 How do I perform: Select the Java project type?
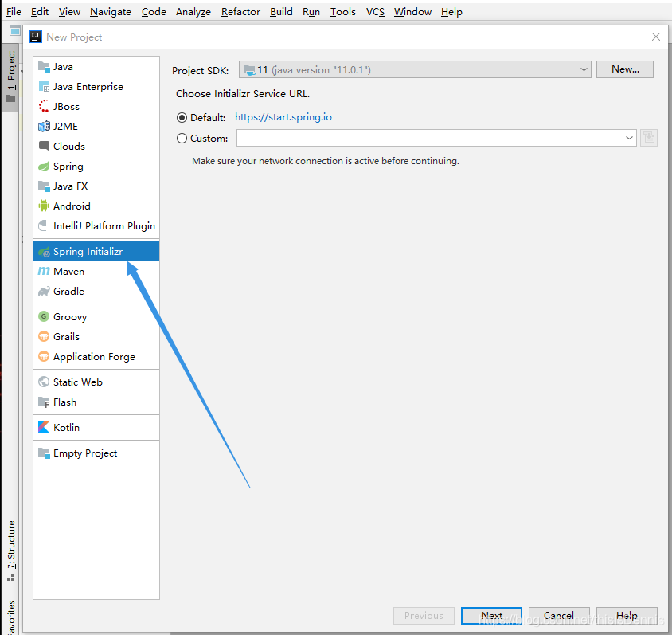pyautogui.click(x=96, y=67)
